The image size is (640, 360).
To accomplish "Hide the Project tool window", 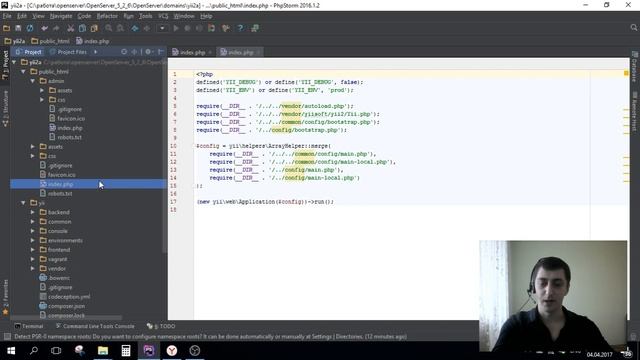I will (160, 52).
